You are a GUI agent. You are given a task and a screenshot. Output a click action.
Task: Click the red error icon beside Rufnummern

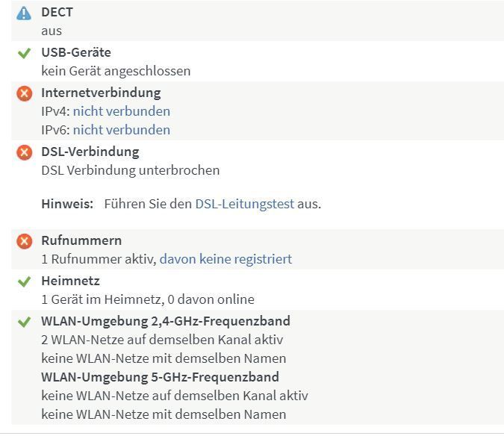25,241
